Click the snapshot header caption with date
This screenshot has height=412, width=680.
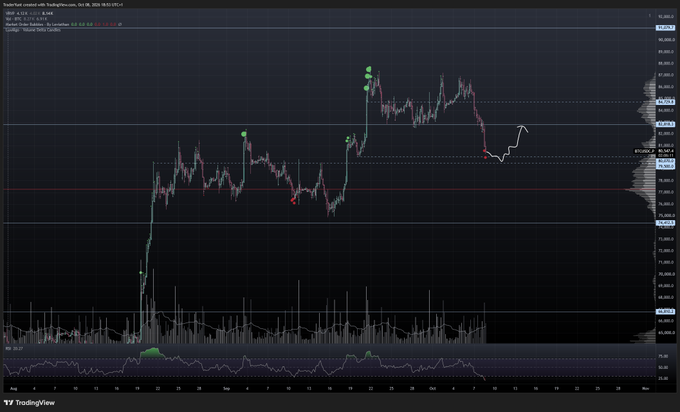pyautogui.click(x=63, y=5)
